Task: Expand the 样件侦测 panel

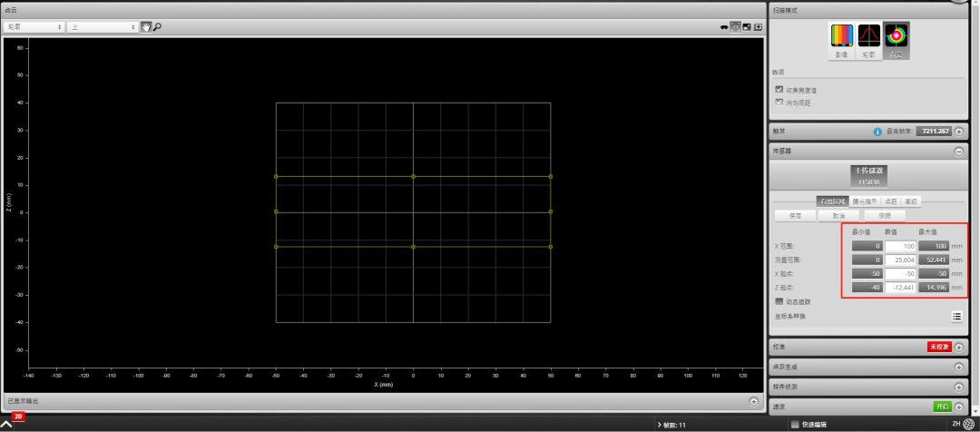Action: click(959, 387)
